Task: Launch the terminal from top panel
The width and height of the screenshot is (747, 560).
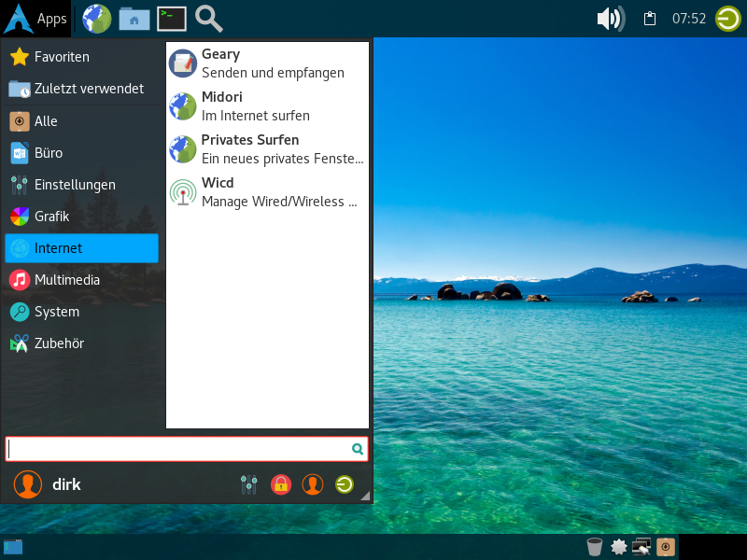Action: pyautogui.click(x=171, y=18)
